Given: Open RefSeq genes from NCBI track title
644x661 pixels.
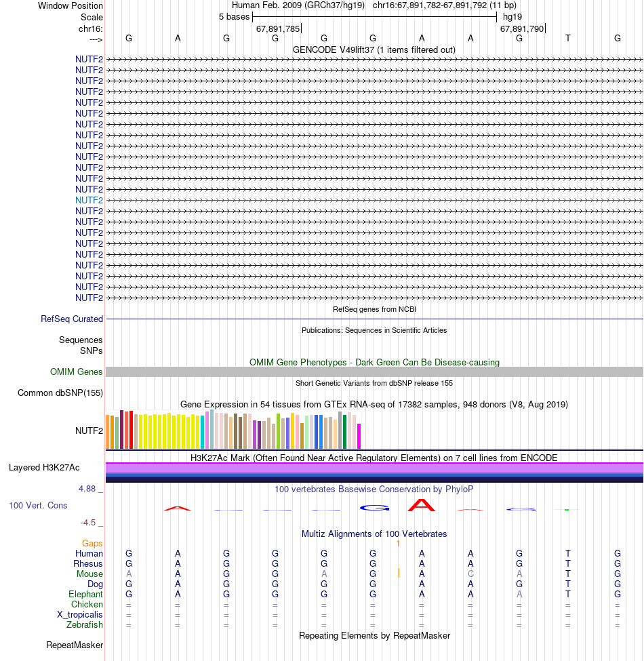Looking at the screenshot, I should (374, 309).
